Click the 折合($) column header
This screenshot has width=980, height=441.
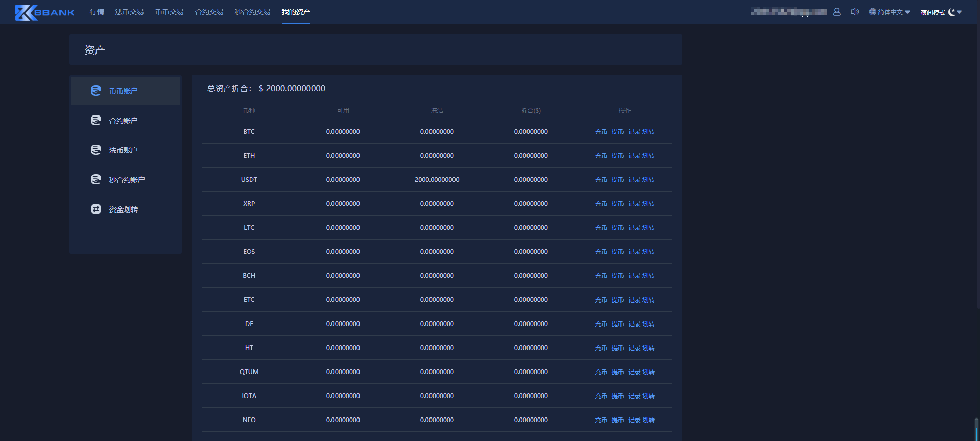[x=531, y=110]
